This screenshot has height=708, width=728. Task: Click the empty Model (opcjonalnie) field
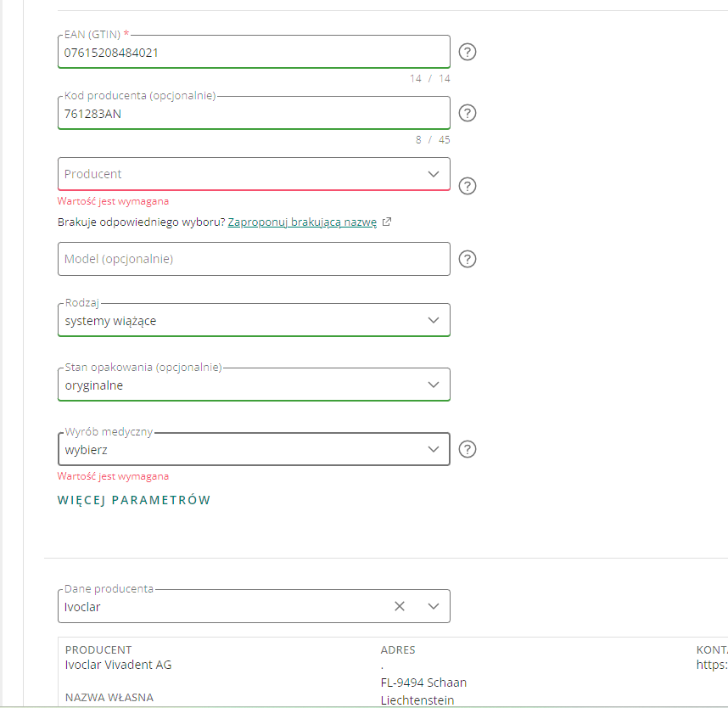(253, 259)
